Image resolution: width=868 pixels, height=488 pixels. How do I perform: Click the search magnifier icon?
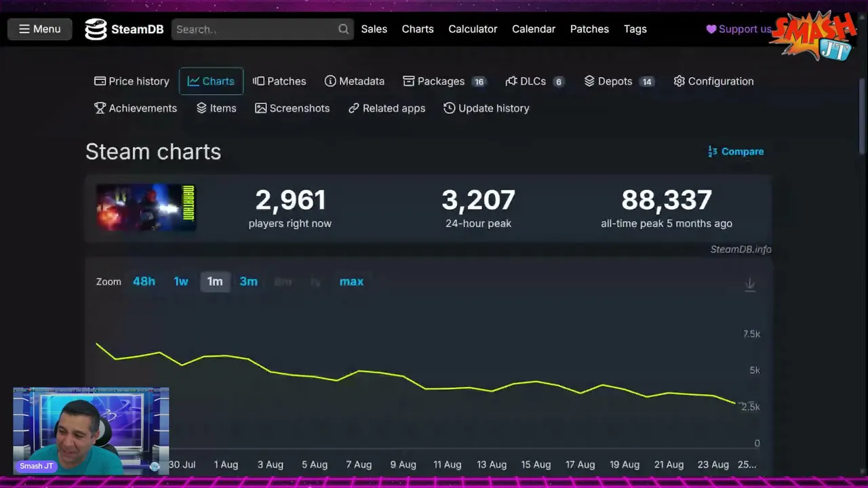coord(344,29)
